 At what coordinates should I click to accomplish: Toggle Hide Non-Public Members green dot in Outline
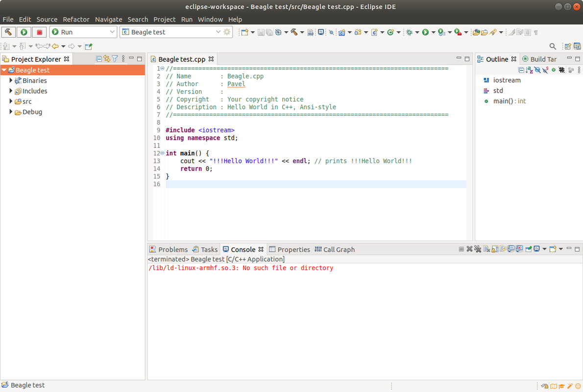pos(554,70)
